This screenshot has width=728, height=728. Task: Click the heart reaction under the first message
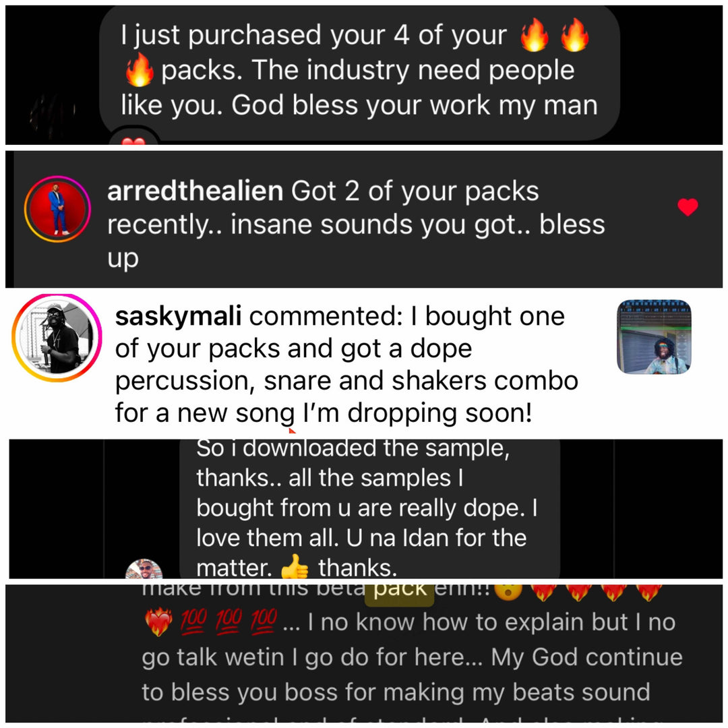133,140
